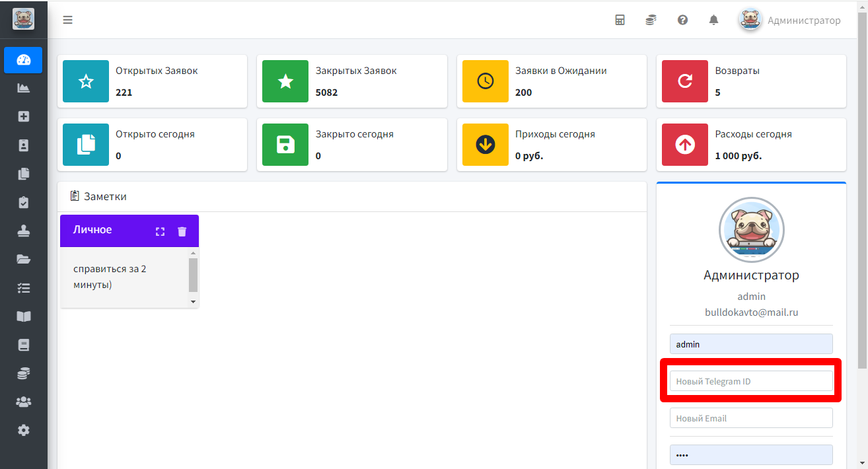Open the coins stack sidebar icon

click(24, 373)
